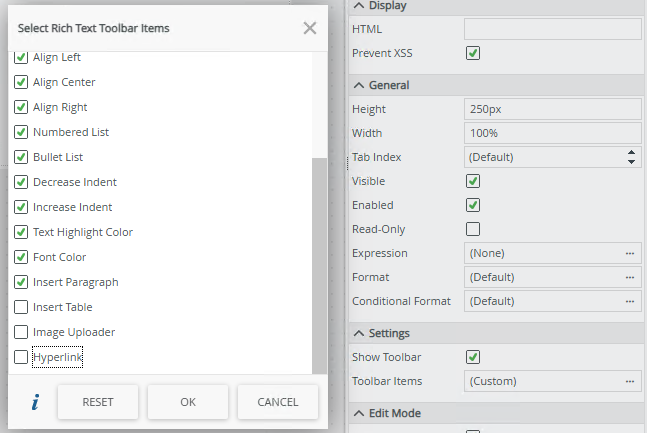
Task: Open the Format ellipsis options
Action: tap(630, 277)
